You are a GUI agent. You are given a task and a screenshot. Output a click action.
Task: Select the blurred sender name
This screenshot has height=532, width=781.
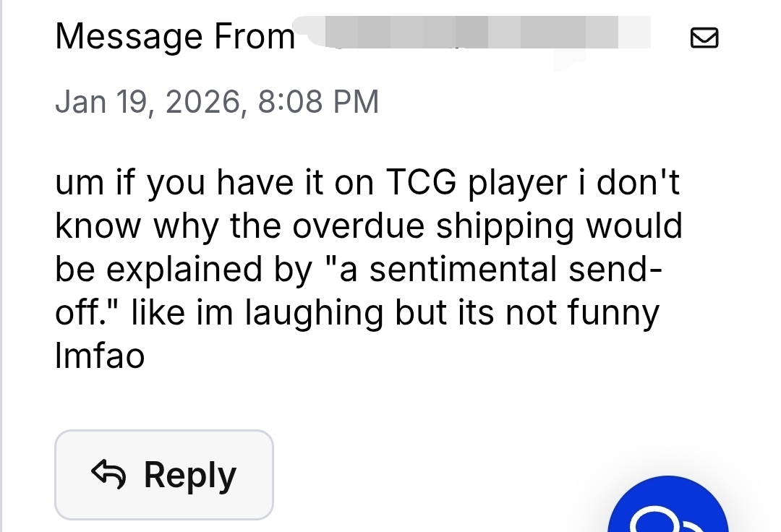coord(479,35)
